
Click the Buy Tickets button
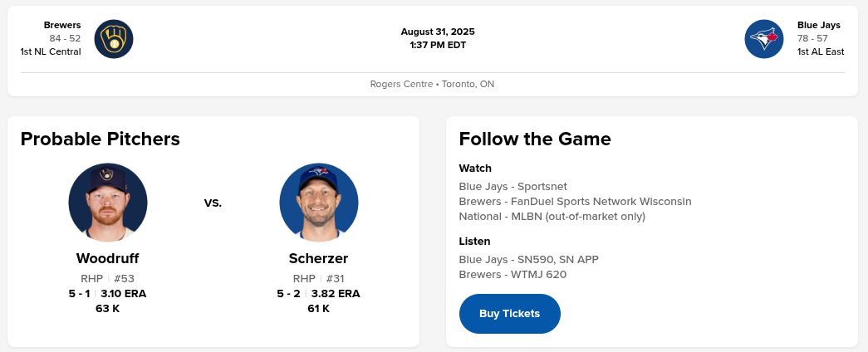click(509, 314)
